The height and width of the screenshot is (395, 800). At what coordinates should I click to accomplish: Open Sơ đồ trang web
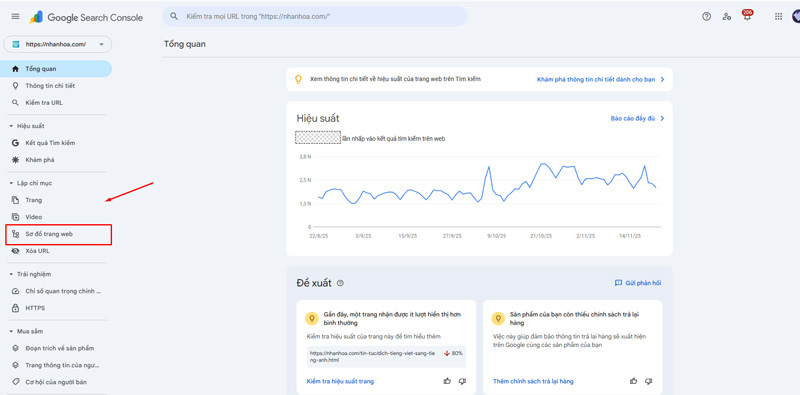[x=58, y=234]
